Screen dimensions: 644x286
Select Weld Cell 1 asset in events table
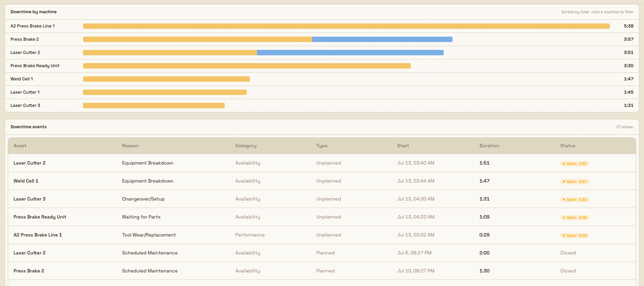pos(26,181)
